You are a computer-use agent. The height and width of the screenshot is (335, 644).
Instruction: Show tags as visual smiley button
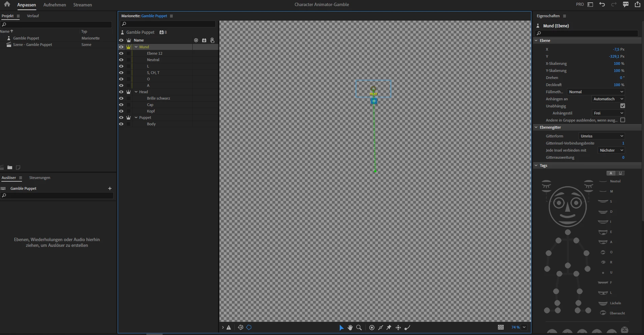(620, 173)
